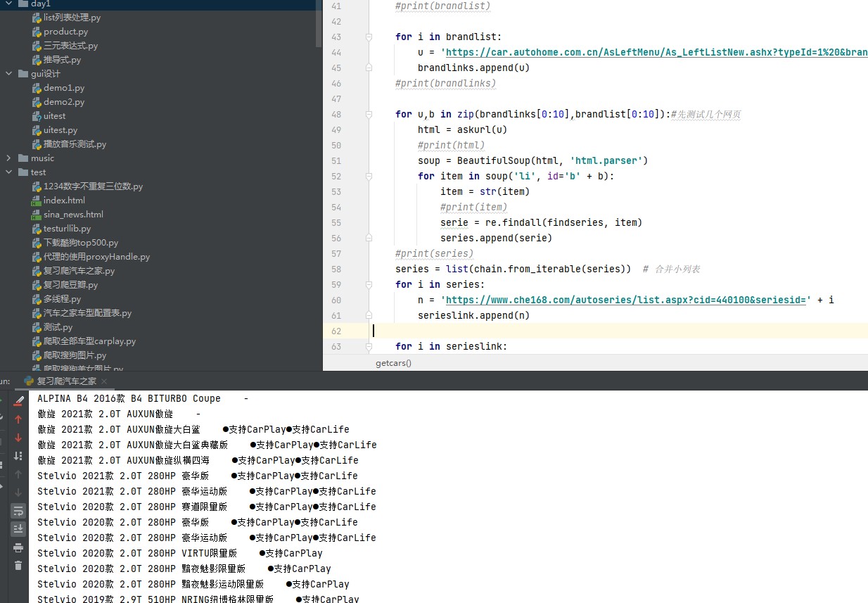Collapse the day1 project root
868x603 pixels.
(7, 4)
